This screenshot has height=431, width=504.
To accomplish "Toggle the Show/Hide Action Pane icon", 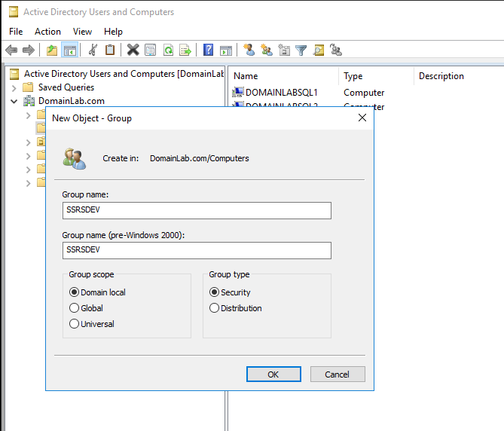I will pos(226,50).
